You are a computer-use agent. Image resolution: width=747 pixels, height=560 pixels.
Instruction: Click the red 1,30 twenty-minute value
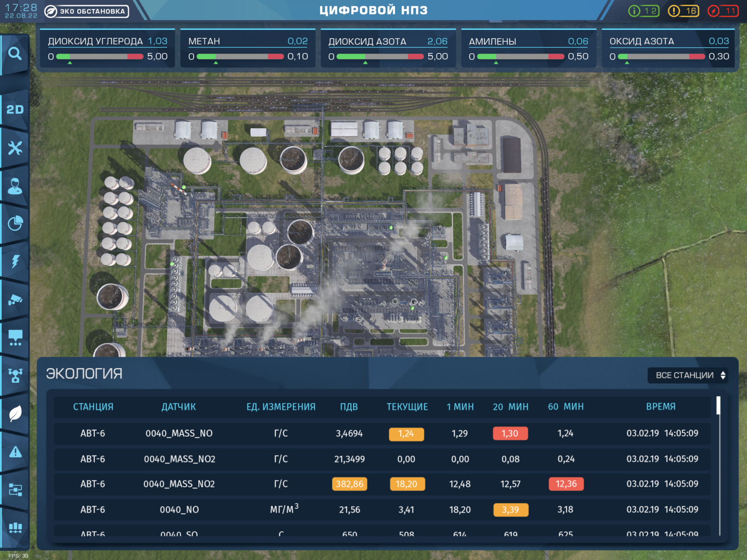(510, 433)
